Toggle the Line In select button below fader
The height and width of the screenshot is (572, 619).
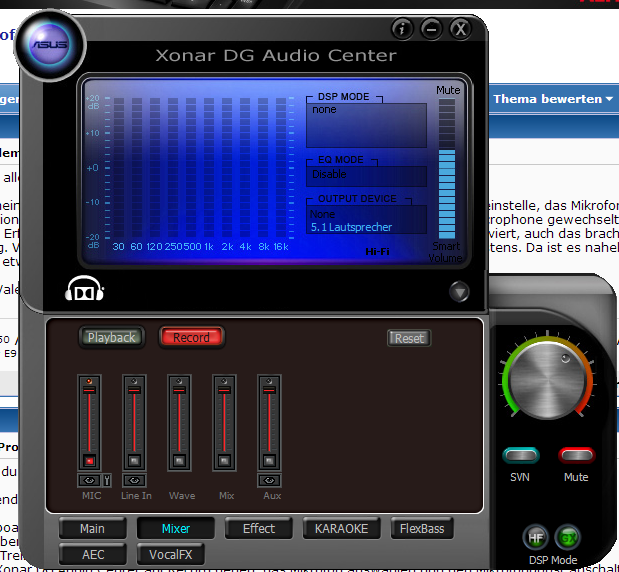click(x=134, y=460)
